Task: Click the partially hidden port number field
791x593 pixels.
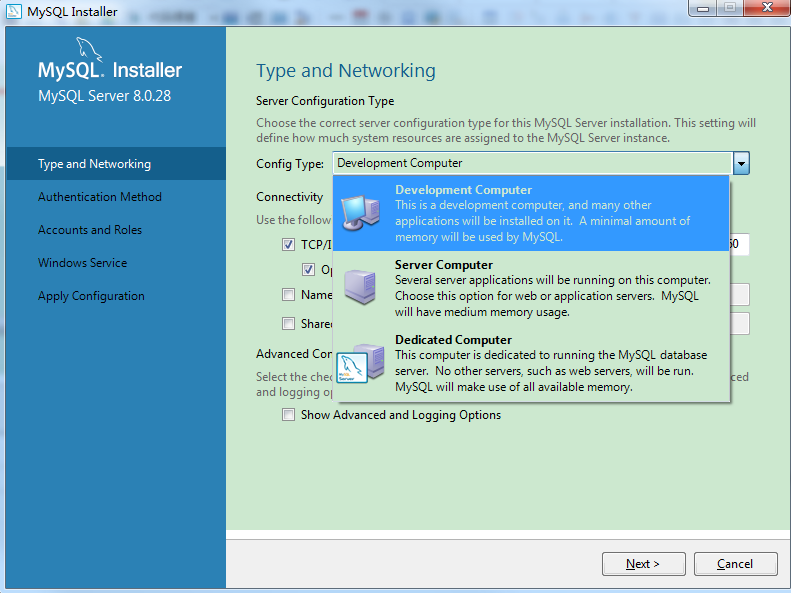Action: click(739, 244)
